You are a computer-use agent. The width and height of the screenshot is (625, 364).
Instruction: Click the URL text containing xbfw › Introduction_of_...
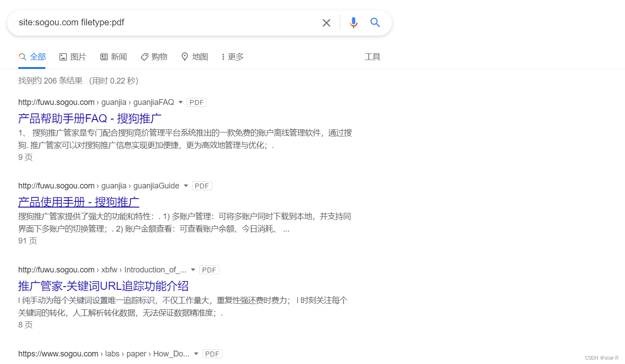102,270
